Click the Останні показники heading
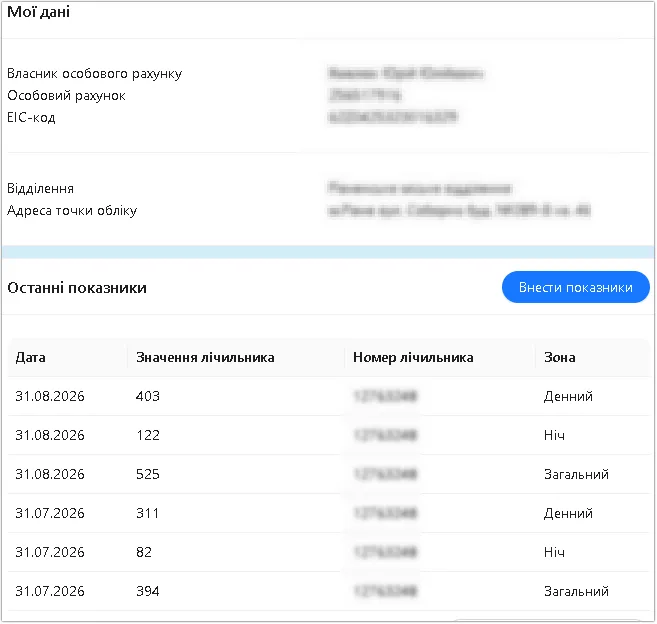 (77, 288)
